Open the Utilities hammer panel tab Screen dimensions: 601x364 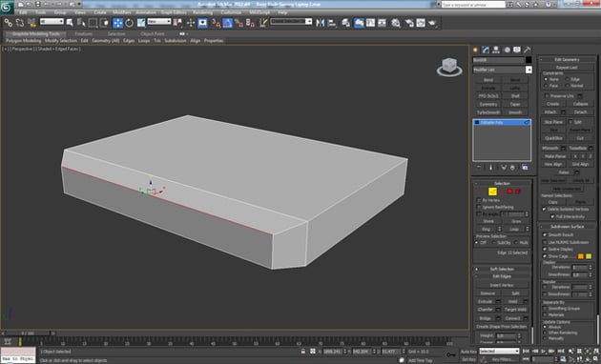coord(527,50)
